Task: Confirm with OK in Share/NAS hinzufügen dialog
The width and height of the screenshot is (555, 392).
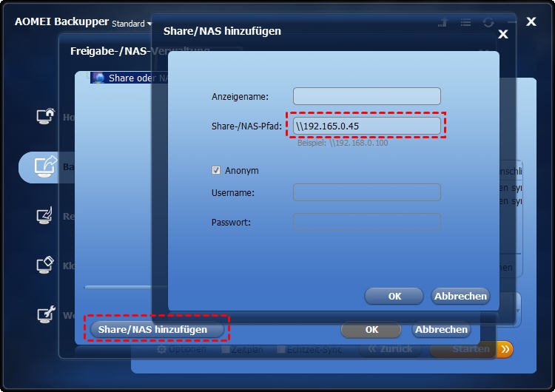Action: coord(394,296)
